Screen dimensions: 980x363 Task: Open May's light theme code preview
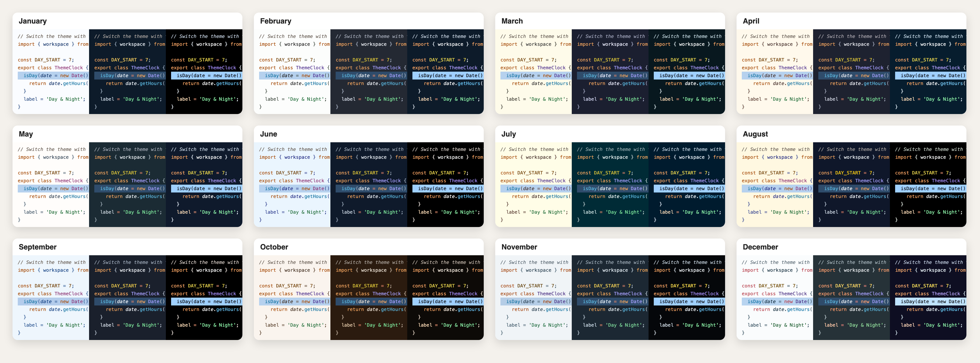pos(51,185)
